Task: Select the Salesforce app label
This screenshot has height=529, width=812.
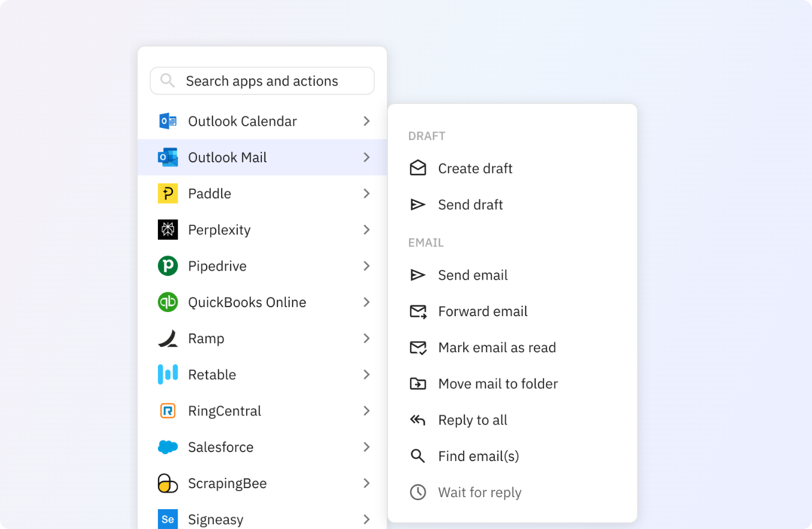Action: coord(221,447)
